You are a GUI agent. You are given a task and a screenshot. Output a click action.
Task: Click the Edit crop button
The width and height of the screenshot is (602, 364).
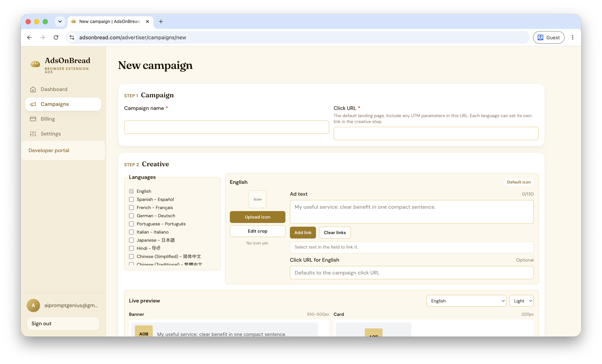[257, 231]
